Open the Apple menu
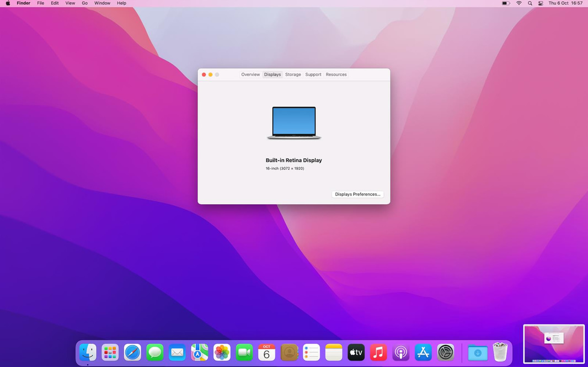The image size is (588, 367). pos(8,3)
